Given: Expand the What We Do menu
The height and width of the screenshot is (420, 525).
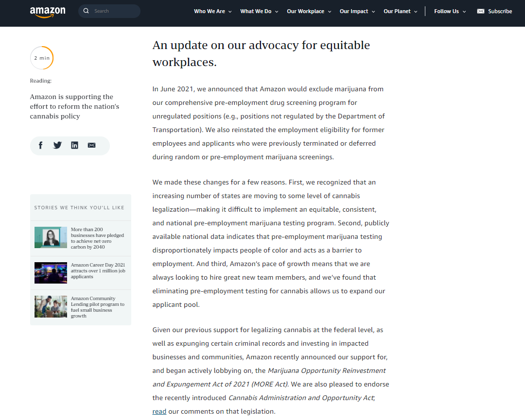Looking at the screenshot, I should [x=259, y=11].
